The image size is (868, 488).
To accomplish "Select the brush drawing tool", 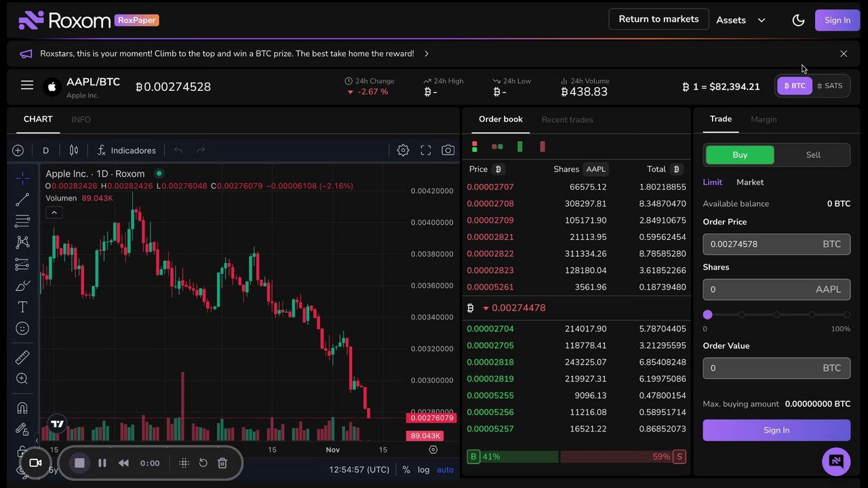I will coord(22,285).
